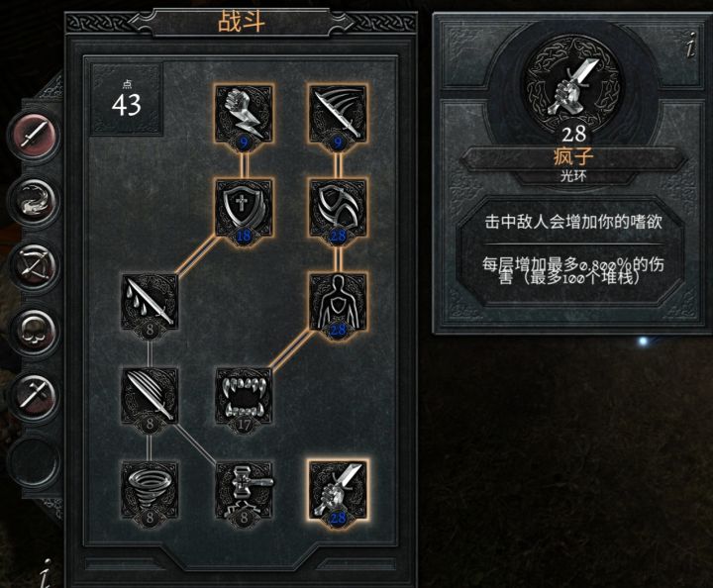Click the info icon at bottom left
This screenshot has height=588, width=713.
(45, 573)
